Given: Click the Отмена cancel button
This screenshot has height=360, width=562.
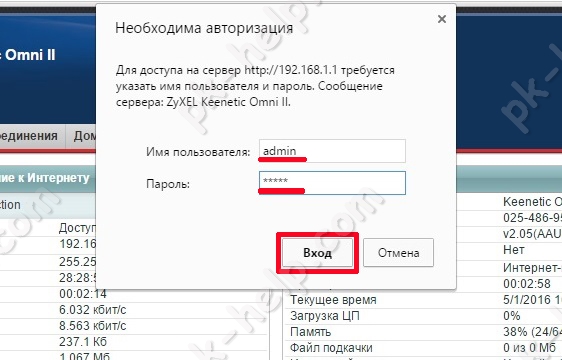Looking at the screenshot, I should [398, 253].
